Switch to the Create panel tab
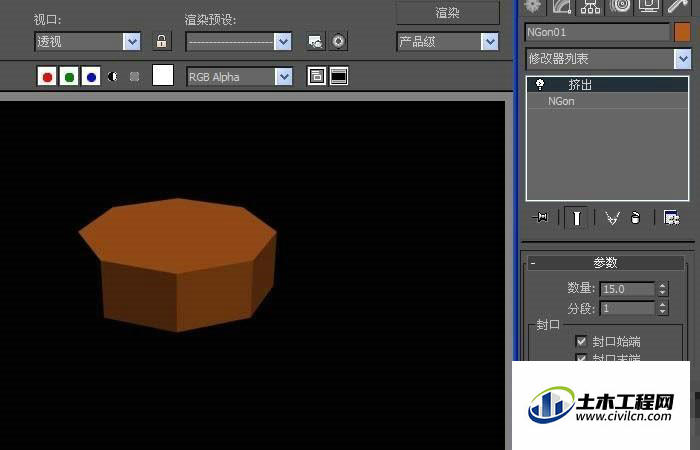The width and height of the screenshot is (700, 450). point(533,6)
